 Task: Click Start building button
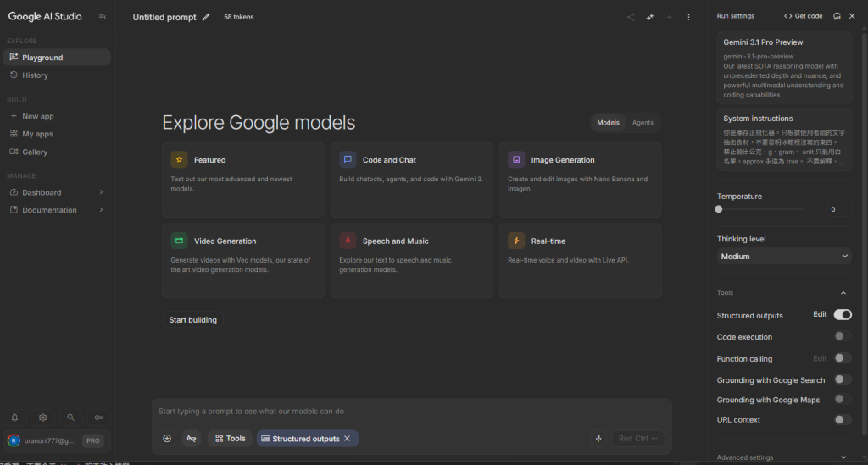(192, 319)
